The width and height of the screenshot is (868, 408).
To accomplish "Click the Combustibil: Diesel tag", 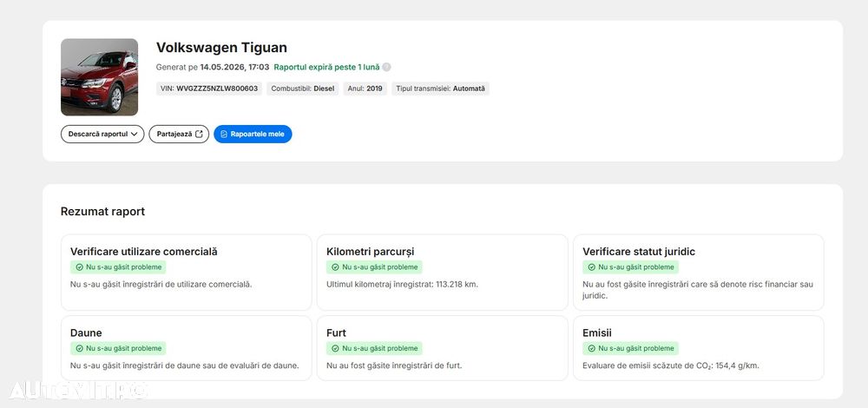I will (x=303, y=89).
